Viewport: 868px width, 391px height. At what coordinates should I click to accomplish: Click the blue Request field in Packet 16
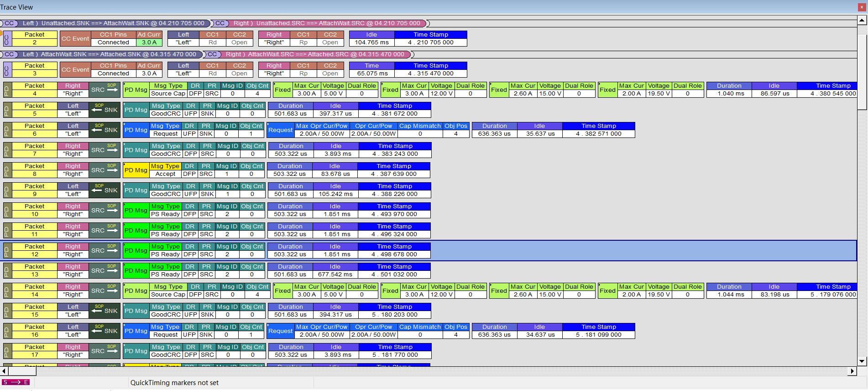pyautogui.click(x=281, y=331)
